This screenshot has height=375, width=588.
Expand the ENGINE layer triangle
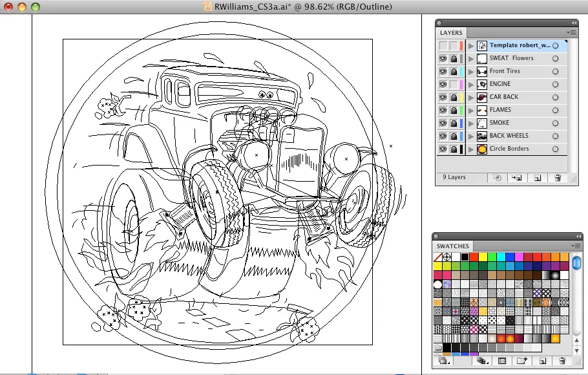[x=471, y=85]
